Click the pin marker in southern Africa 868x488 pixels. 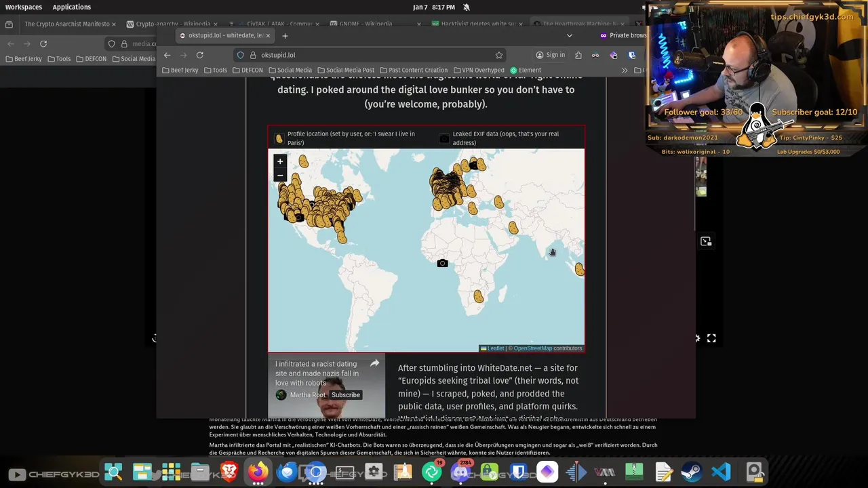[479, 296]
